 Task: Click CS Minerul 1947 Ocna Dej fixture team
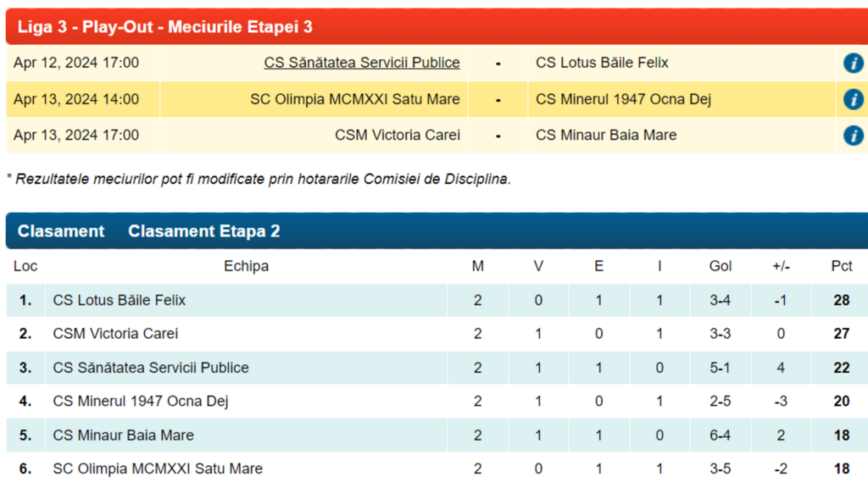coord(623,99)
